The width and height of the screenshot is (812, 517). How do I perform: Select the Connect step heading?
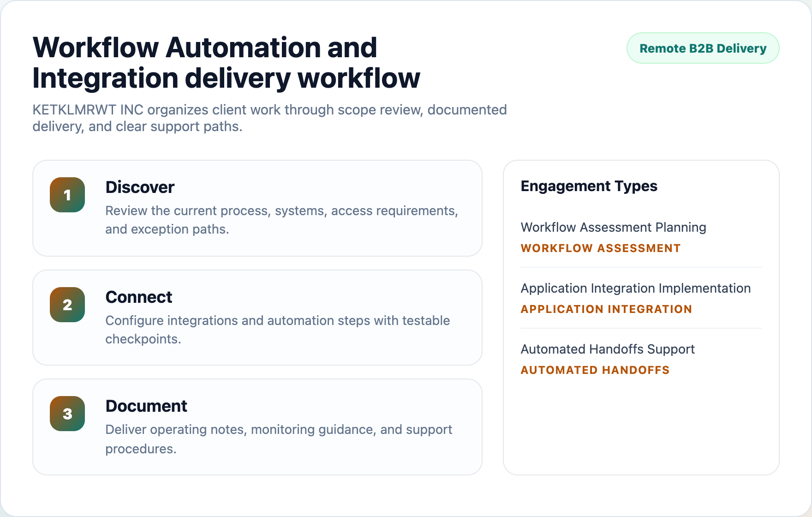click(x=139, y=297)
